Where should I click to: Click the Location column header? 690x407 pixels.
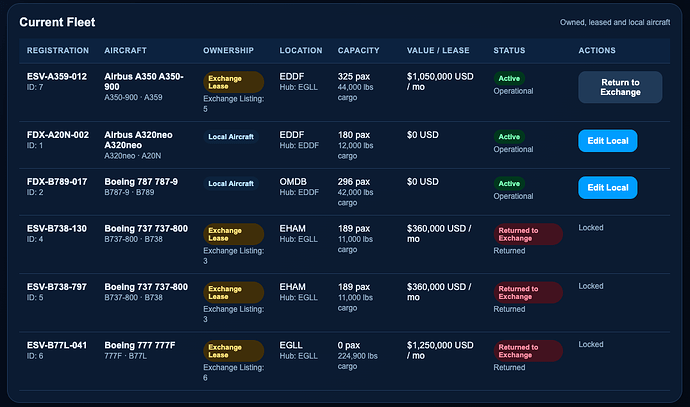point(301,51)
